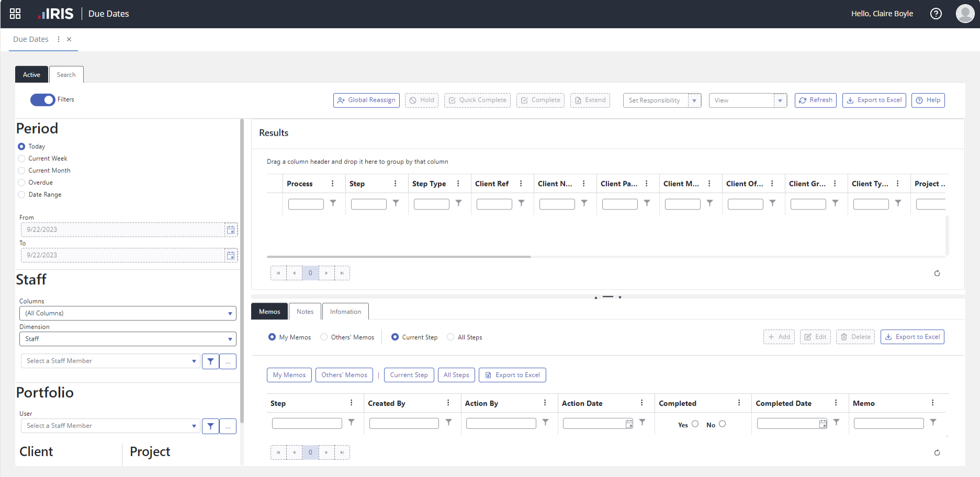The image size is (980, 477).
Task: Open the app launcher grid icon
Action: click(x=15, y=14)
